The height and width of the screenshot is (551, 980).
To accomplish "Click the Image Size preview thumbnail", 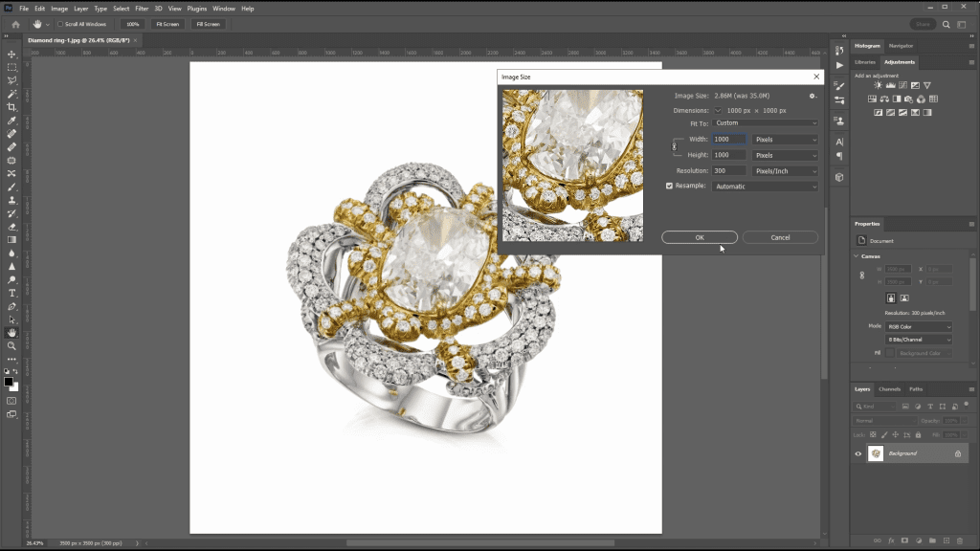I will click(x=572, y=165).
